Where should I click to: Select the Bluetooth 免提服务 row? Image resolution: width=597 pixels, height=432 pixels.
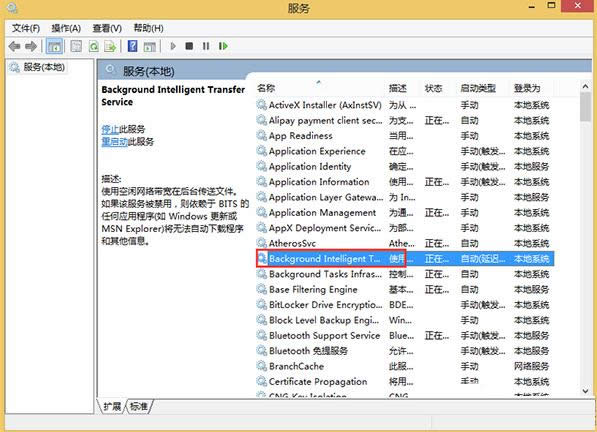[405, 351]
